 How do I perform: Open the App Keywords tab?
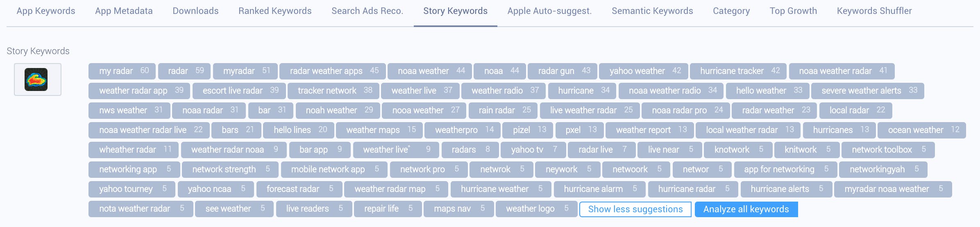click(x=46, y=11)
